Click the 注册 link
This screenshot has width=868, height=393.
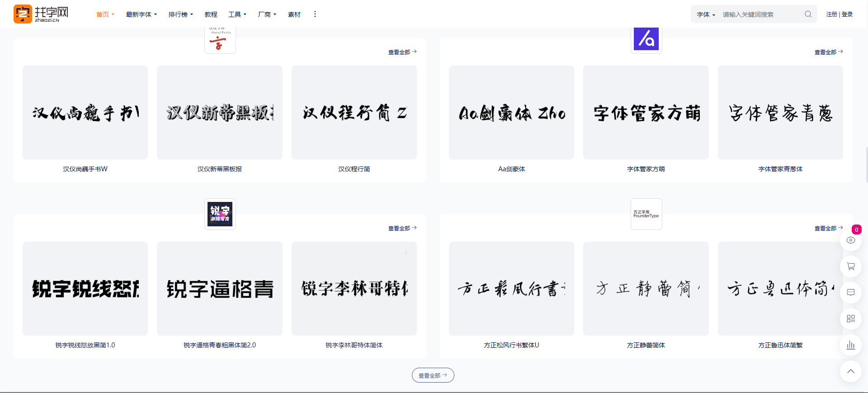click(832, 14)
